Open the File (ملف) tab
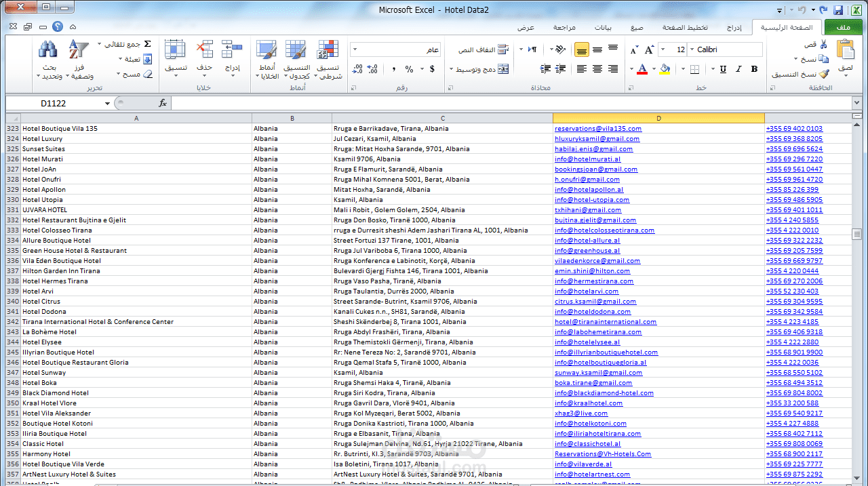This screenshot has width=868, height=486. tap(844, 27)
